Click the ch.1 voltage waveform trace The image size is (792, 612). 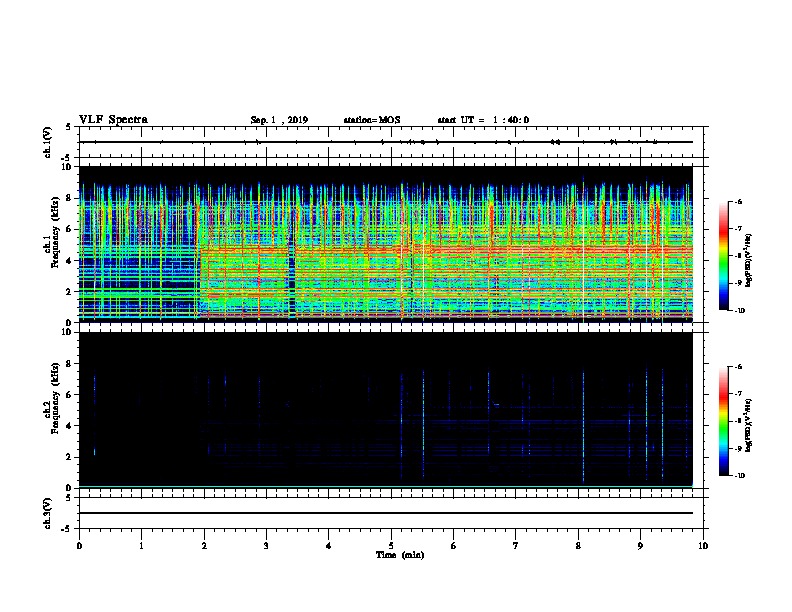pyautogui.click(x=386, y=142)
